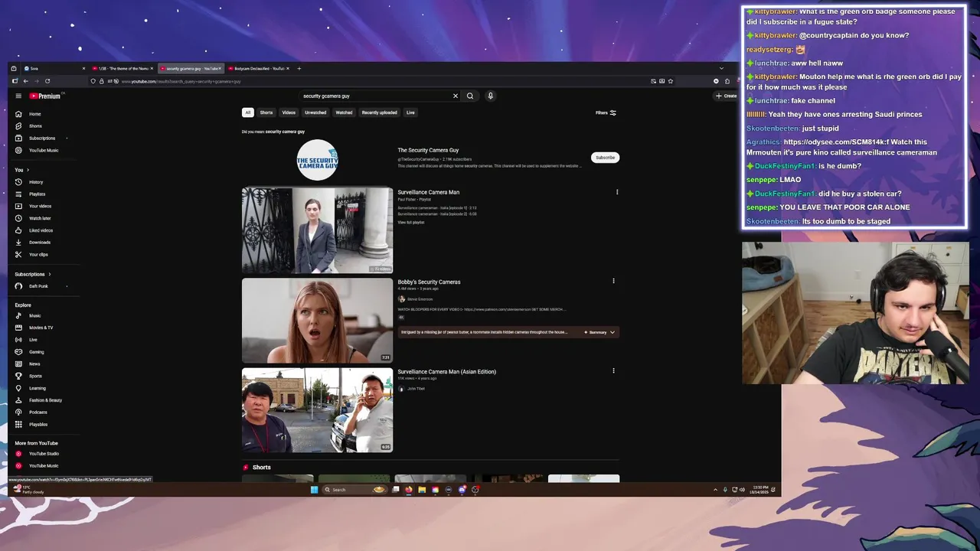The height and width of the screenshot is (551, 980).
Task: Explore Podcasts category
Action: coord(37,412)
